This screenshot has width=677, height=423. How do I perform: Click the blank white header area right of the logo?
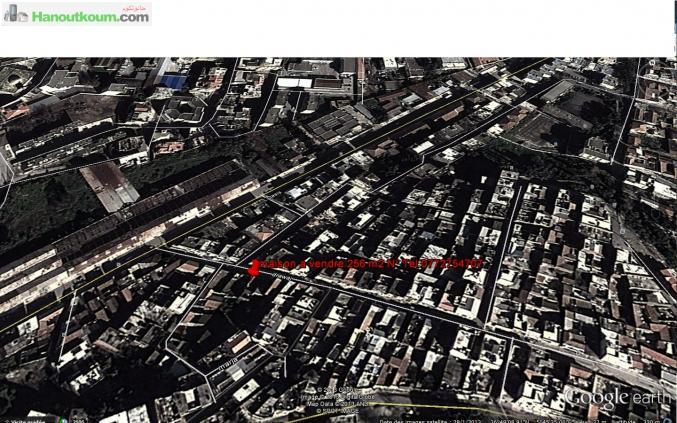click(x=400, y=28)
